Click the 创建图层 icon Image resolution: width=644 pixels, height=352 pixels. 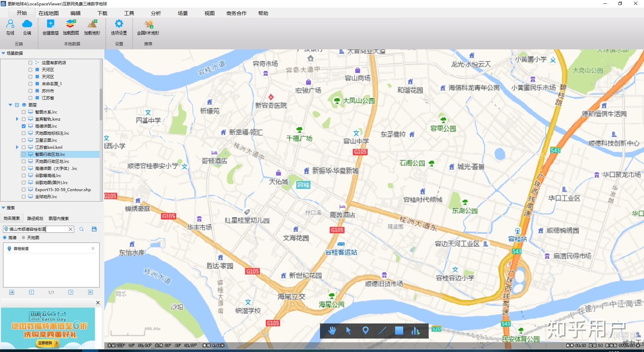pos(50,24)
